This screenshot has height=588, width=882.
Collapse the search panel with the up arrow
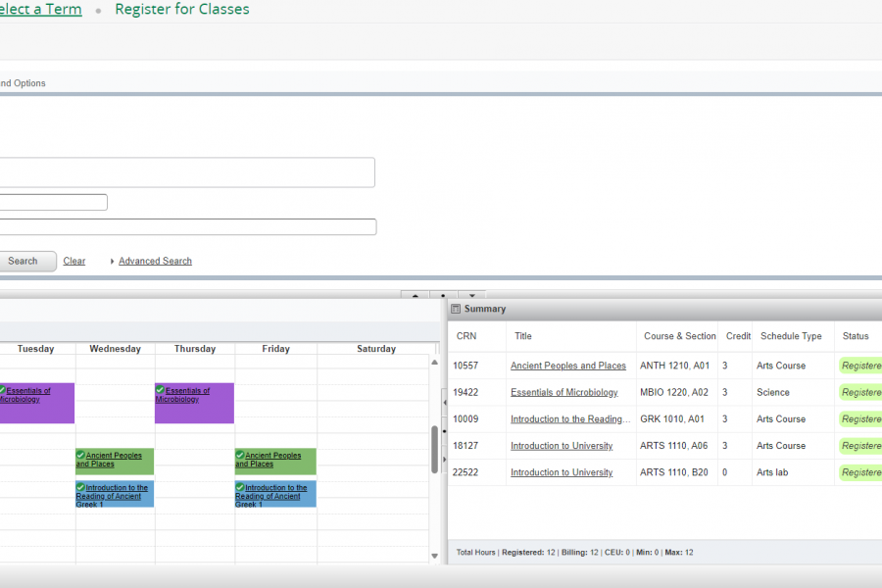click(x=415, y=295)
